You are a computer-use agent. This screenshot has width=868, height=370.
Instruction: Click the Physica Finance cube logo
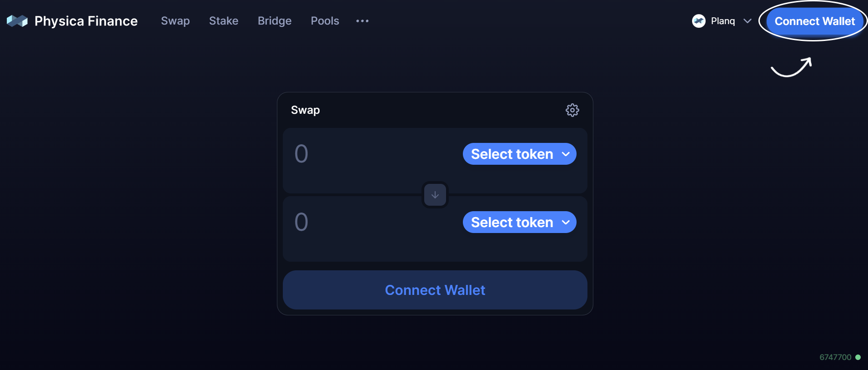click(x=17, y=21)
